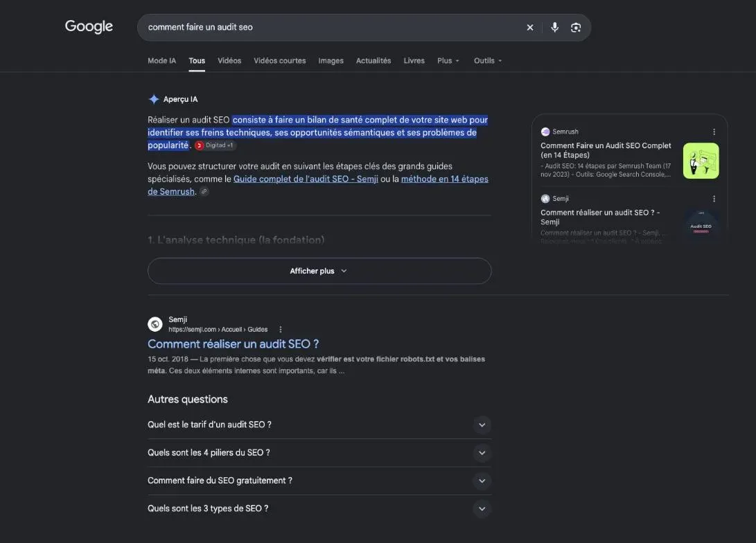
Task: Click the Google logo
Action: 89,26
